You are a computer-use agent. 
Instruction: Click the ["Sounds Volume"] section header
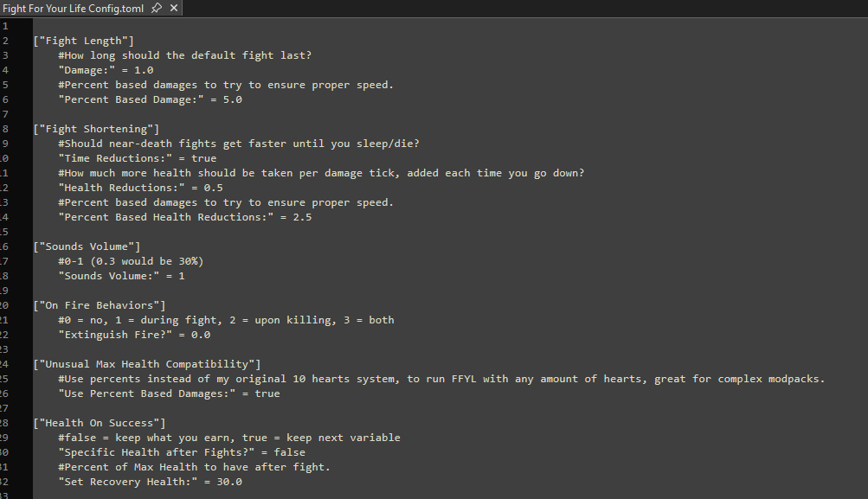point(87,246)
